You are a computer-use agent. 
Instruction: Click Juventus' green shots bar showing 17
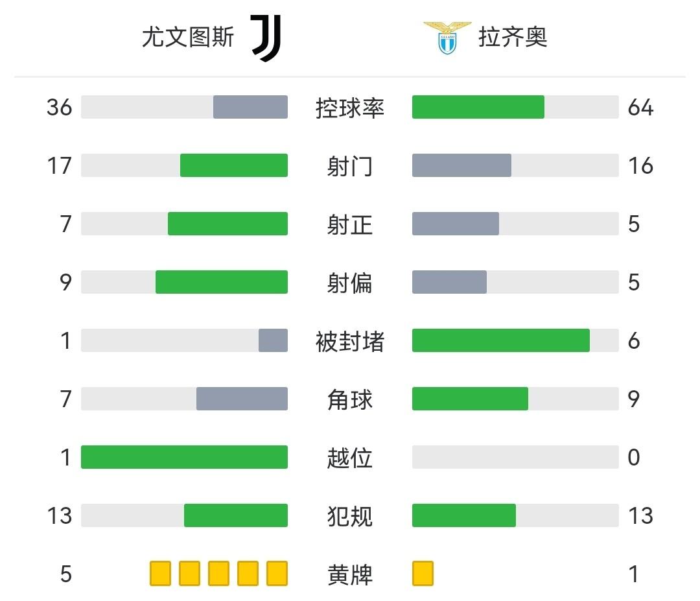point(234,165)
